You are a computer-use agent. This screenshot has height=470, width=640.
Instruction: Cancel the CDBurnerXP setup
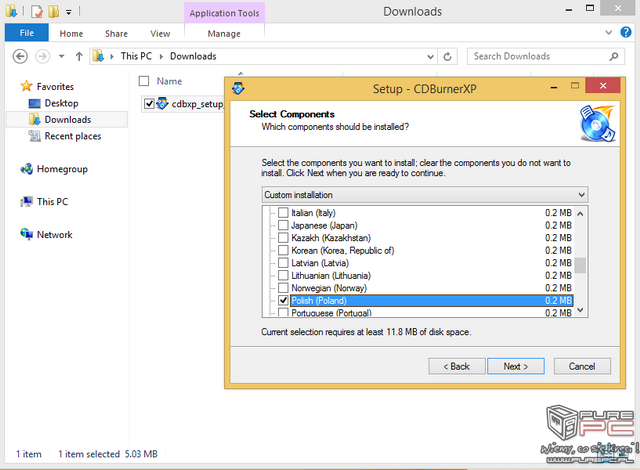pyautogui.click(x=582, y=366)
